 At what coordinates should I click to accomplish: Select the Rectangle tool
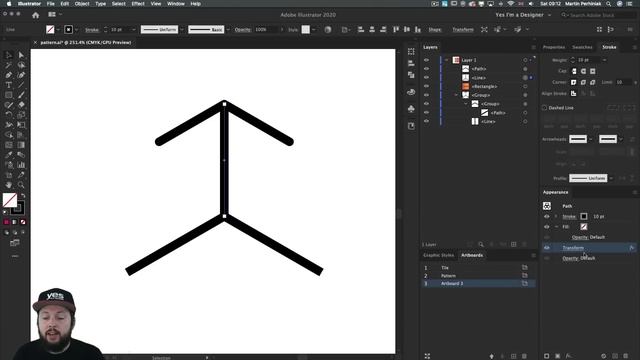tap(9, 95)
